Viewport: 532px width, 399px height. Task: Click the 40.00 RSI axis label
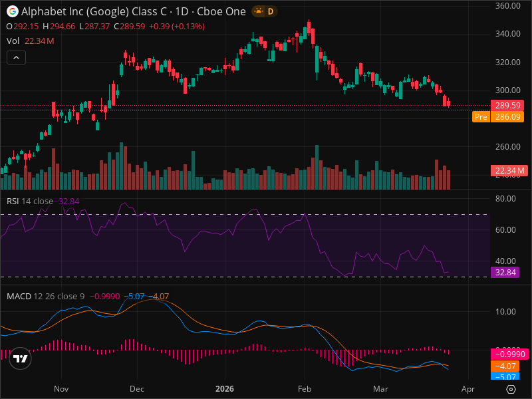pos(505,261)
